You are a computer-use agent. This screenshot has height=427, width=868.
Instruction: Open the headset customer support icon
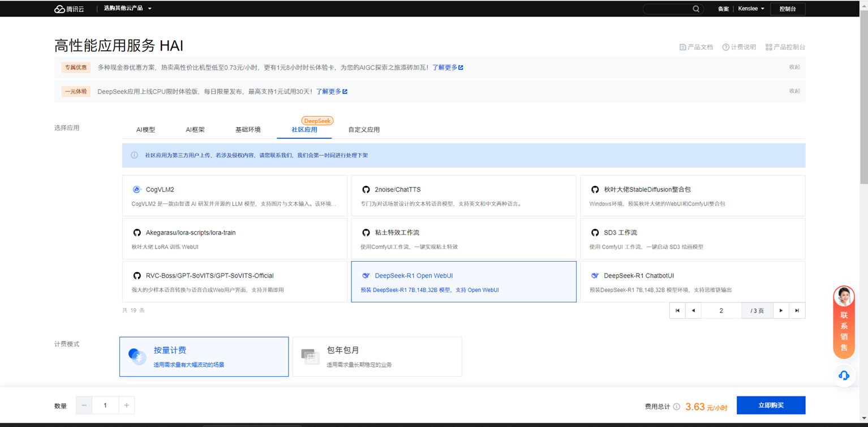[x=844, y=375]
